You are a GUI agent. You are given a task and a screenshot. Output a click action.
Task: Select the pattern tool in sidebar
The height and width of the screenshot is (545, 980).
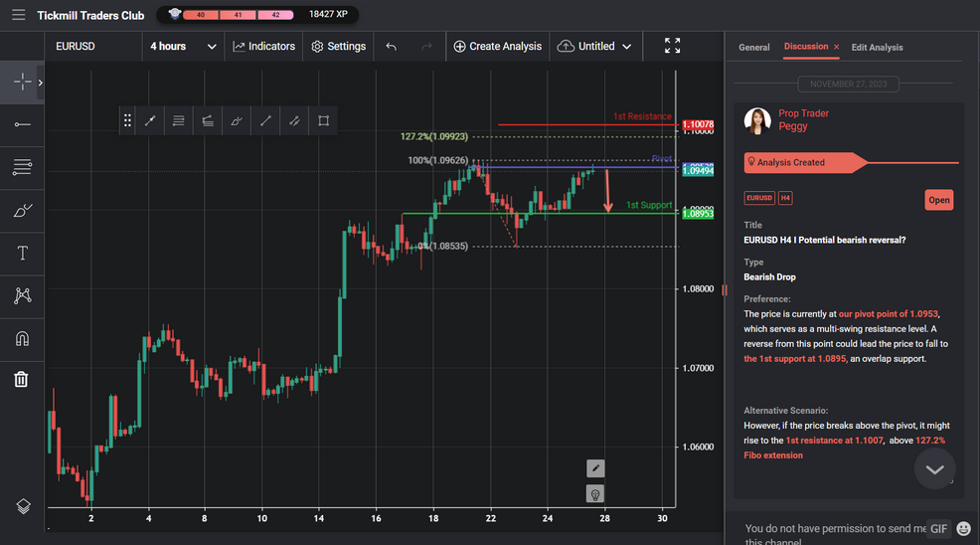22,295
